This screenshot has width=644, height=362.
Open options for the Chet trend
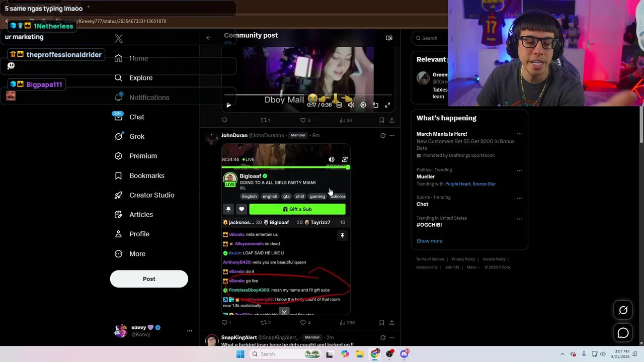[x=519, y=198]
